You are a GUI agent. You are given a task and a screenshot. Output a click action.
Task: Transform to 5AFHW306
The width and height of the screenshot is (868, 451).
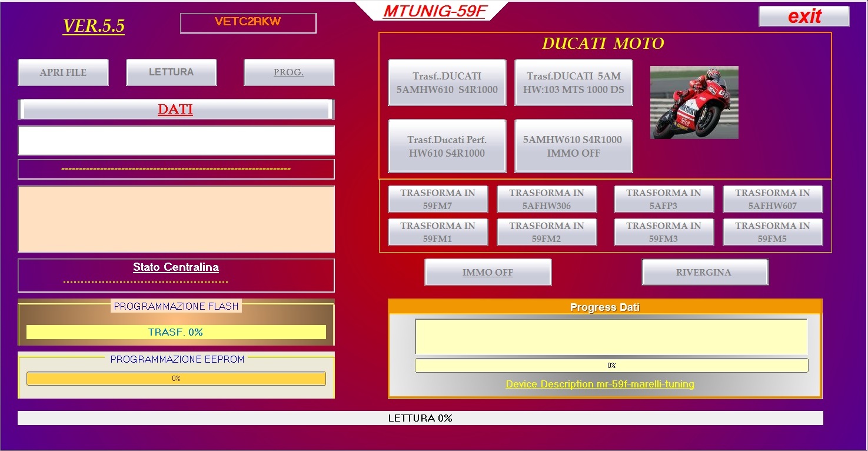click(x=547, y=199)
